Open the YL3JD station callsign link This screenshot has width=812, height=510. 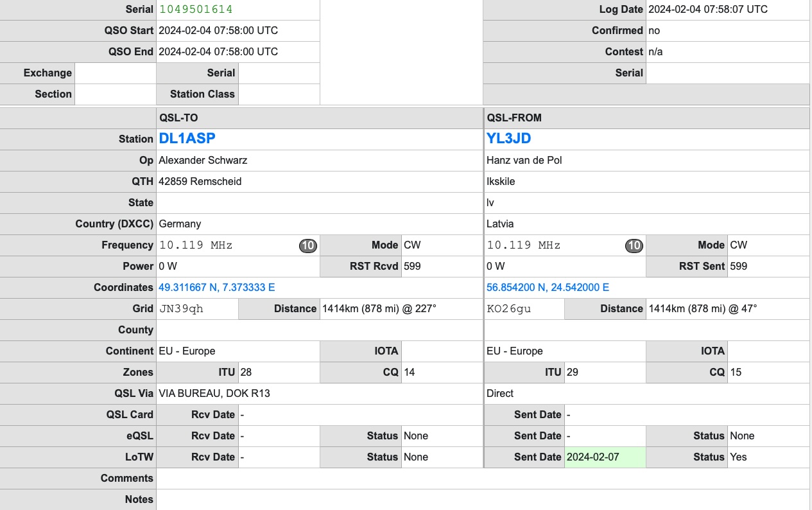(508, 139)
